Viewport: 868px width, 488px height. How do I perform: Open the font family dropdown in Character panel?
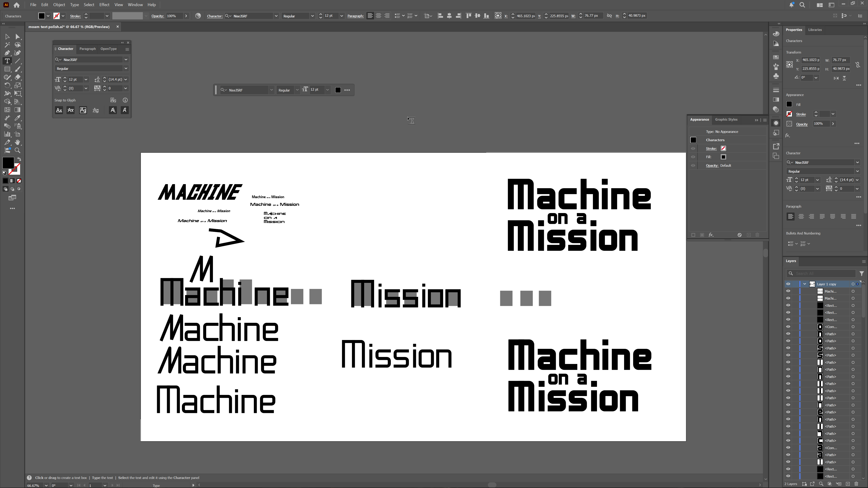click(126, 60)
